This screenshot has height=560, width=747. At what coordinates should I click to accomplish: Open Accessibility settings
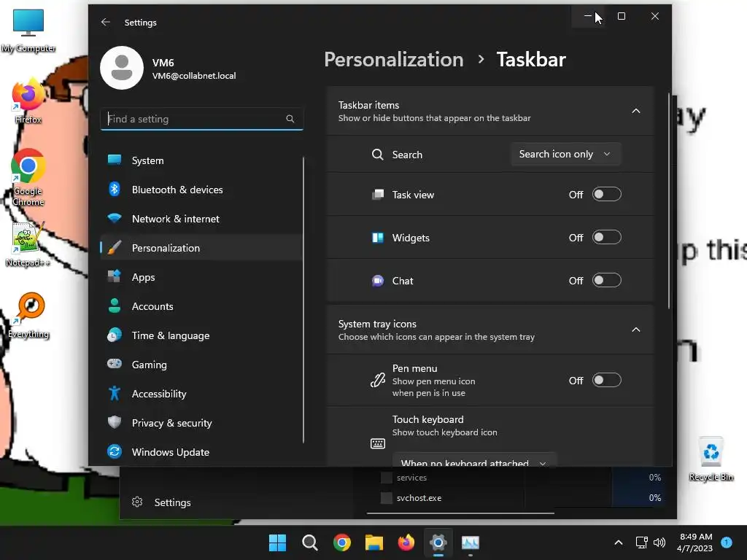pyautogui.click(x=201, y=394)
